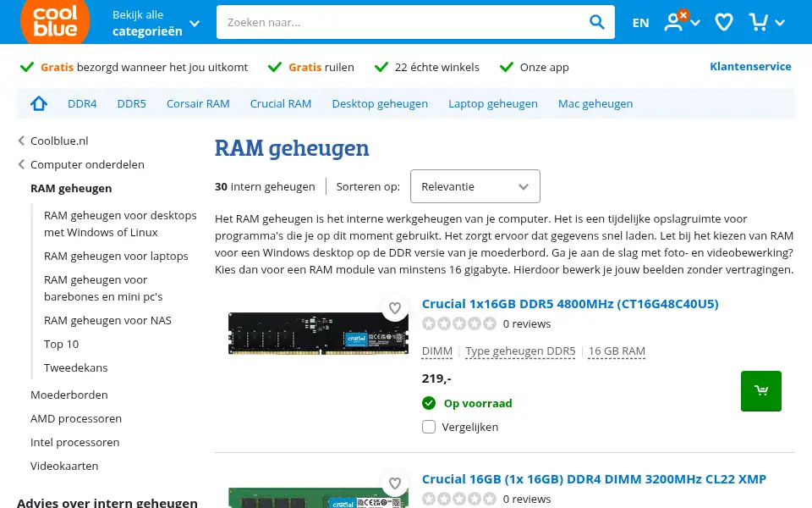Screen dimensions: 812x508
Task: Click back chevron next to Coolblue.nl
Action: coord(21,141)
